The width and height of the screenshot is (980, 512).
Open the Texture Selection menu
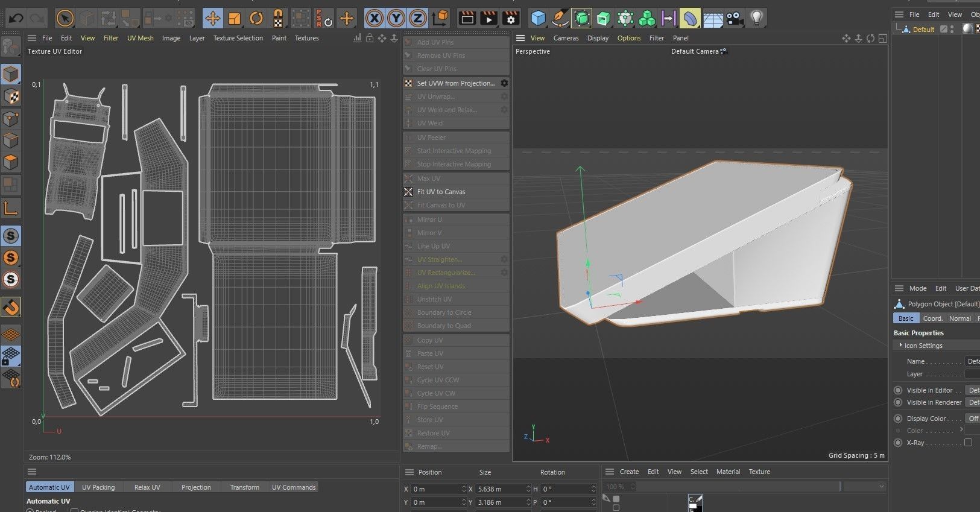point(238,38)
